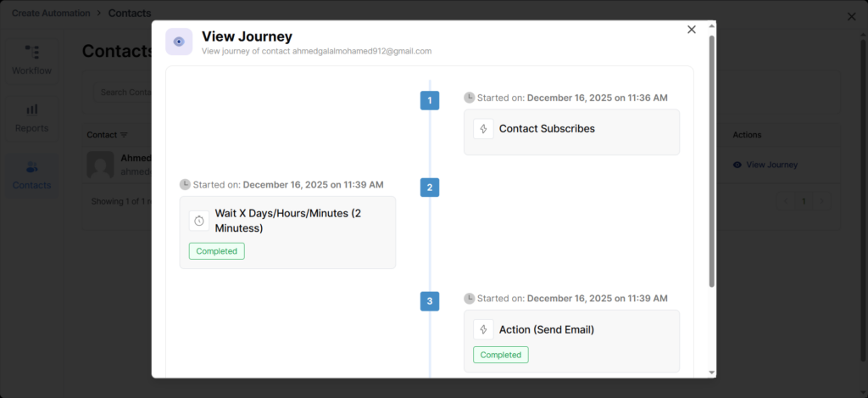The image size is (868, 398).
Task: Click the timer icon on the Wait step
Action: coord(199,221)
